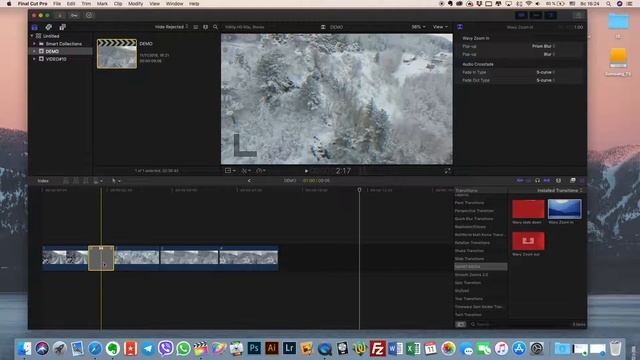The width and height of the screenshot is (640, 360).
Task: Launch FileZilla from the Dock
Action: point(378,348)
